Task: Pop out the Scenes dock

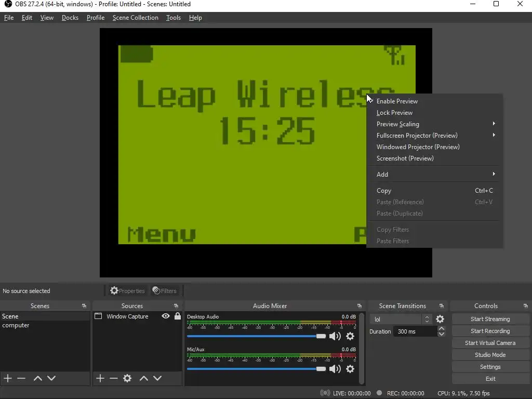Action: click(x=84, y=306)
